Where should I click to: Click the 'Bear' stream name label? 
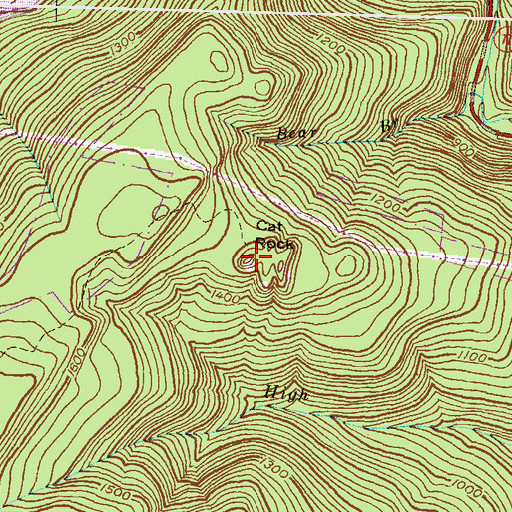pos(296,134)
